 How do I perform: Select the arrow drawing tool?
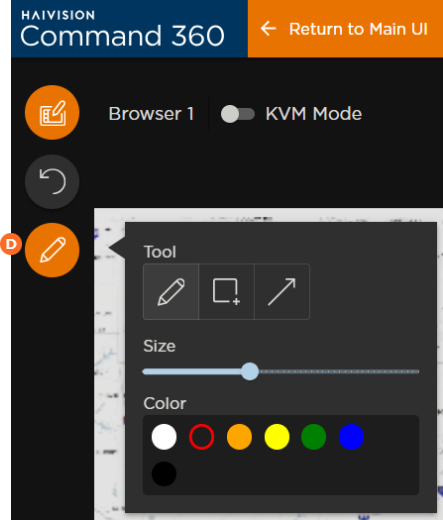point(282,292)
